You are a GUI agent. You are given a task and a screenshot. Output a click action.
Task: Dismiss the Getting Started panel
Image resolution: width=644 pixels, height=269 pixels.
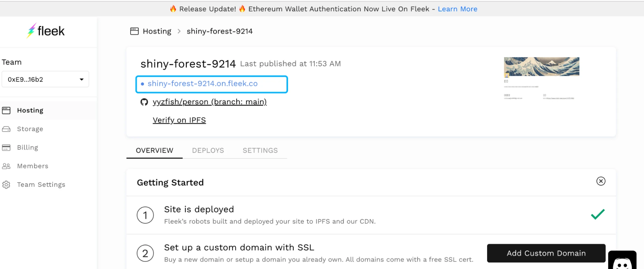click(601, 181)
